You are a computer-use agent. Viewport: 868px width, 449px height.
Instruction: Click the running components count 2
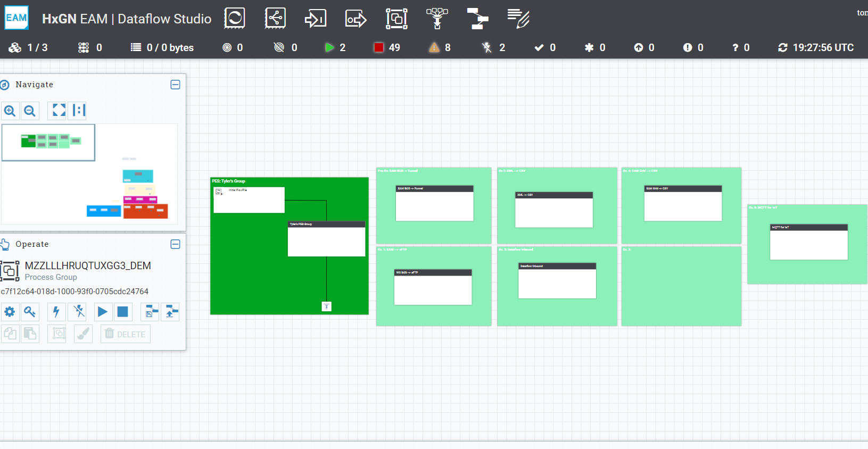(x=335, y=47)
